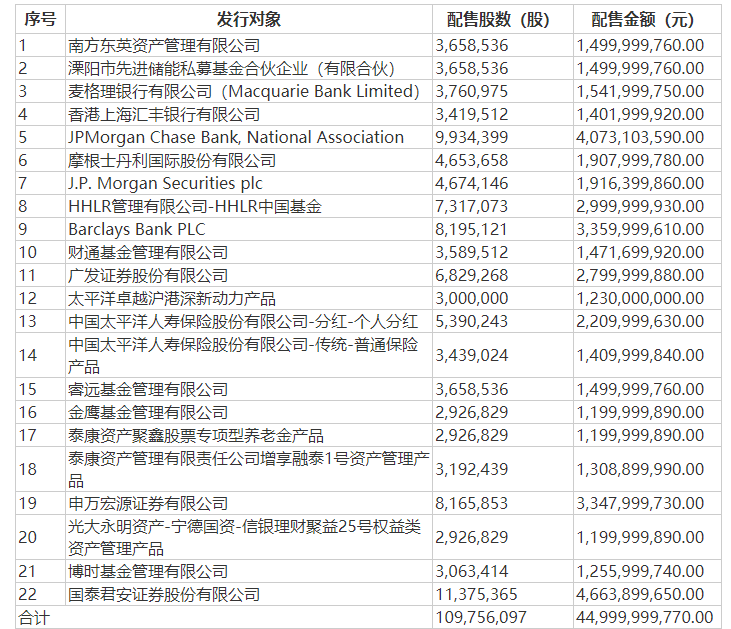Select the 配售金额（元） header cell
Image resolution: width=731 pixels, height=629 pixels.
click(642, 20)
